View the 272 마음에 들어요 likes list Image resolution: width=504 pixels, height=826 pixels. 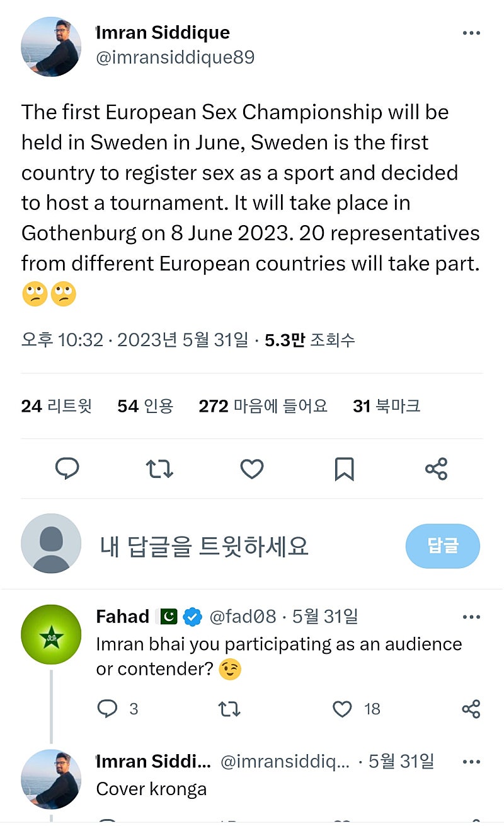263,406
